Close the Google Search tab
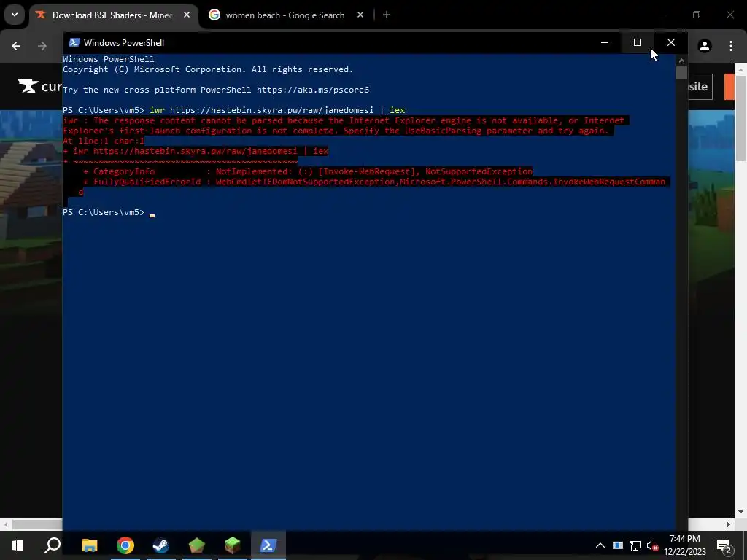747x560 pixels. [360, 15]
